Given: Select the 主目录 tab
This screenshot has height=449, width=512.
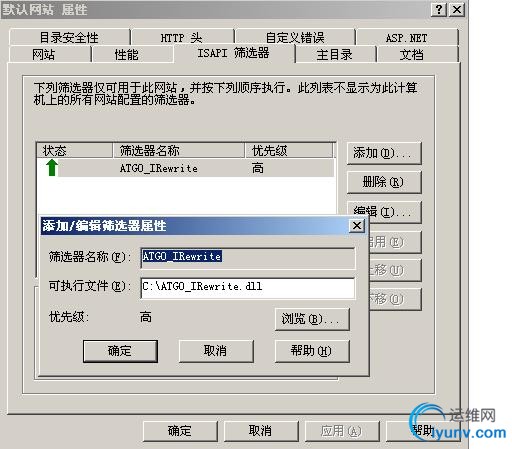Looking at the screenshot, I should coord(335,54).
